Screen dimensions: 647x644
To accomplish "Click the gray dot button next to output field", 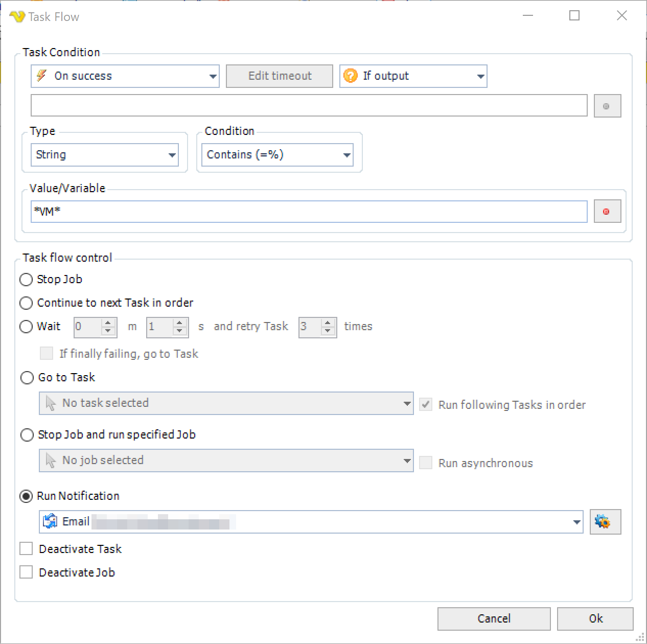I will 607,106.
